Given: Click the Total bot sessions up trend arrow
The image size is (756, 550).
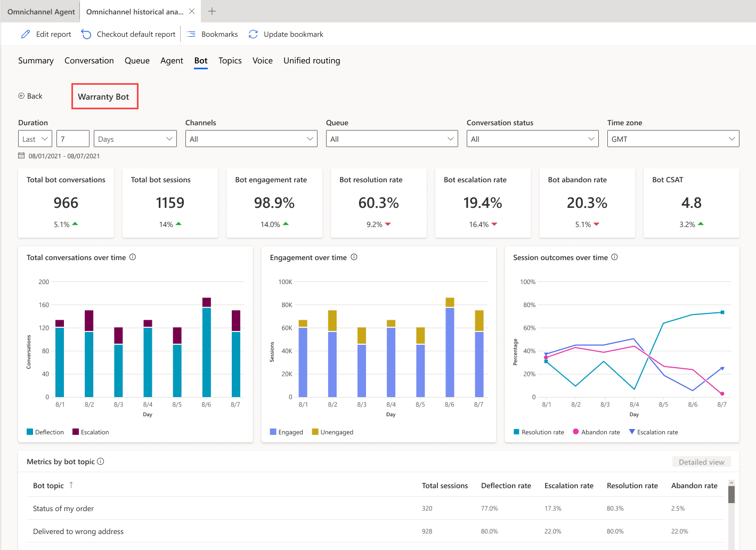Looking at the screenshot, I should click(178, 224).
